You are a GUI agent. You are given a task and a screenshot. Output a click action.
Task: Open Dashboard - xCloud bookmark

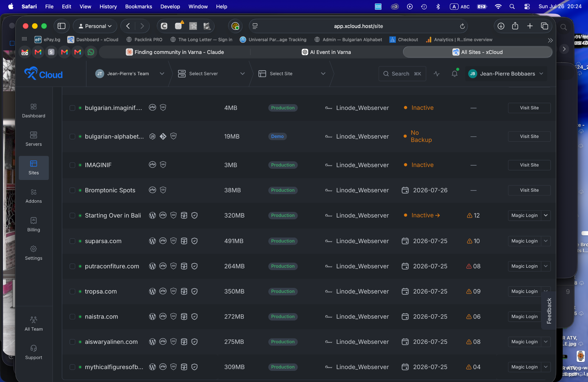click(x=93, y=40)
